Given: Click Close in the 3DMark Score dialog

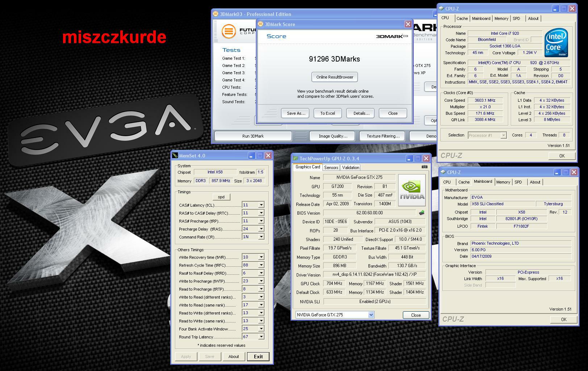Looking at the screenshot, I should click(393, 113).
